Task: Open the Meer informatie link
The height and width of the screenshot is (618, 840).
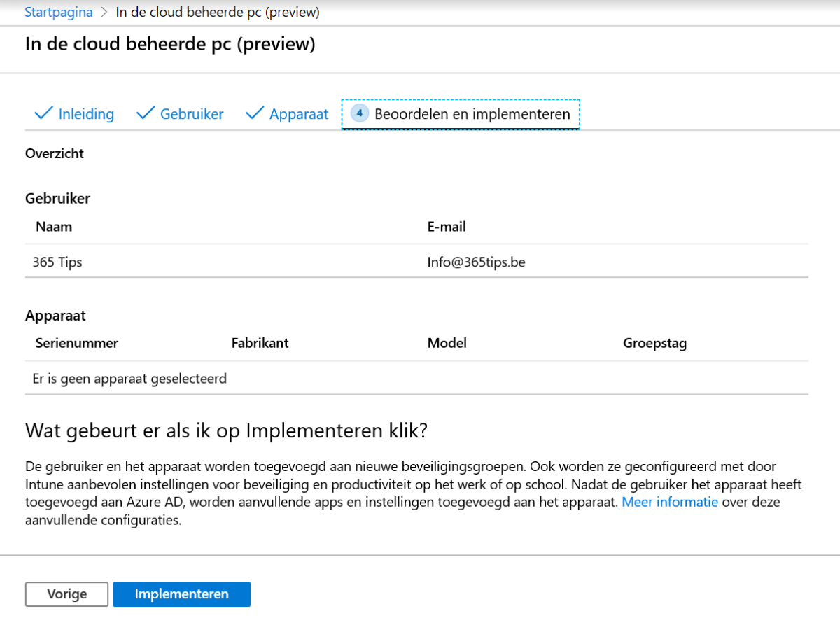Action: point(669,502)
